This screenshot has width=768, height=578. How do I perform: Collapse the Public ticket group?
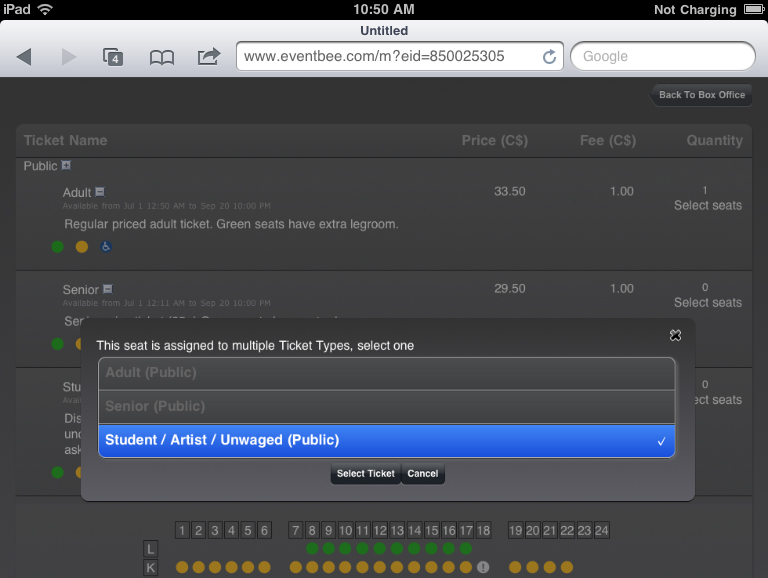(x=66, y=166)
